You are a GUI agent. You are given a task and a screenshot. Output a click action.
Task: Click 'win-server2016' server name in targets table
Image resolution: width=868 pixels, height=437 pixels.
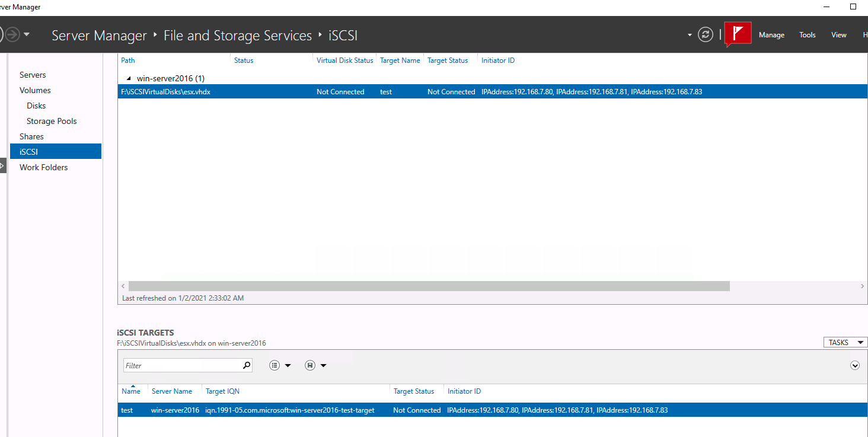[x=175, y=410]
